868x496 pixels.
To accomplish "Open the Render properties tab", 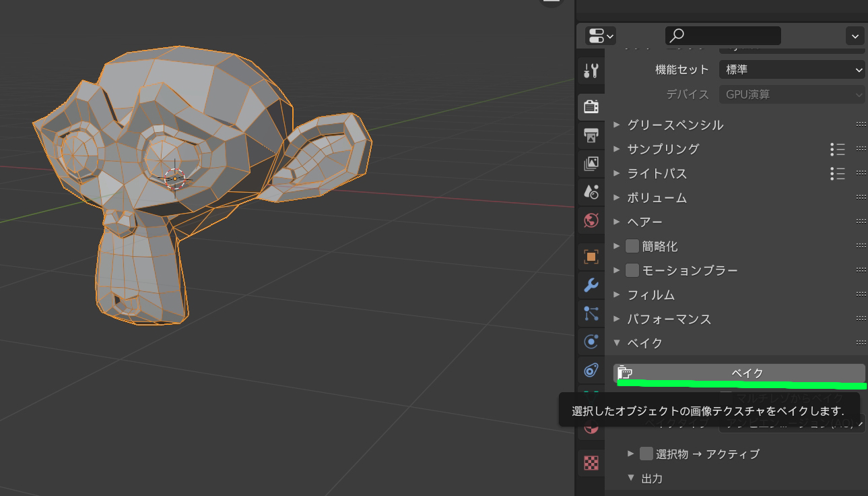I will click(x=591, y=106).
